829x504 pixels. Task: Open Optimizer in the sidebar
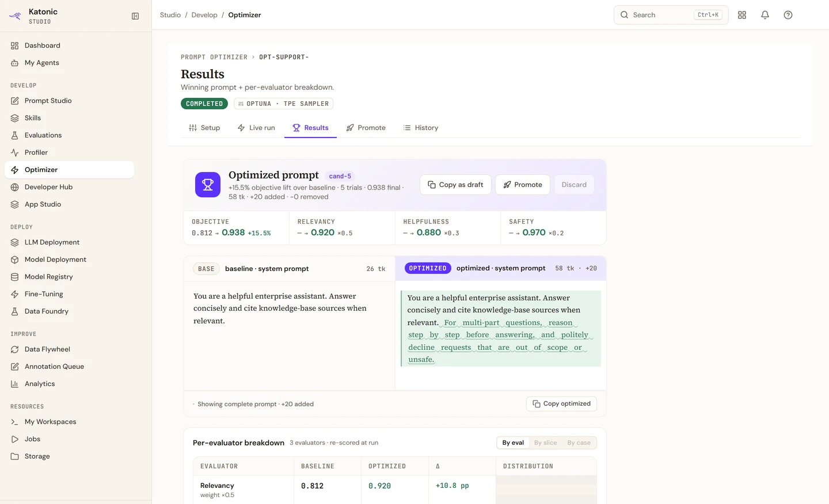point(69,170)
